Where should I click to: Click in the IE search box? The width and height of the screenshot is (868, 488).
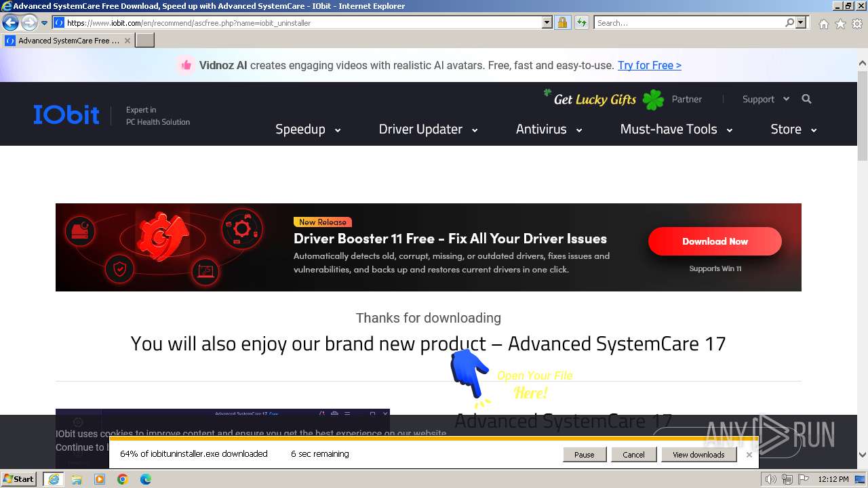point(688,23)
